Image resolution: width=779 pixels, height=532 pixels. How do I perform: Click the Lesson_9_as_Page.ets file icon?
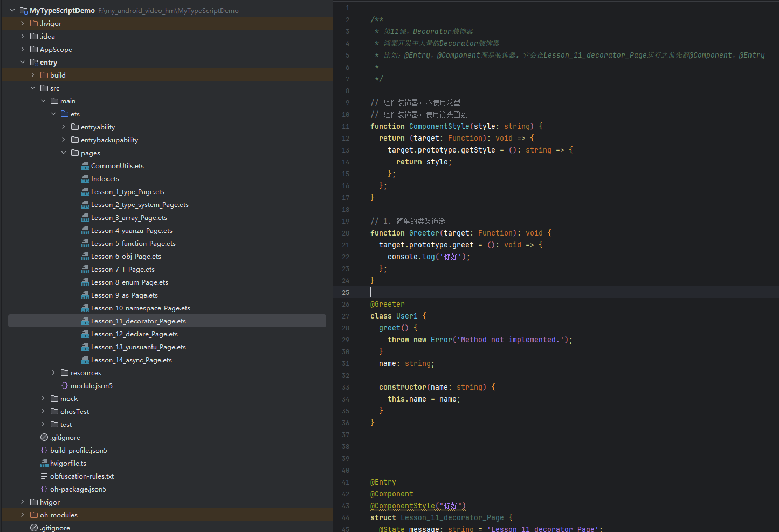point(85,295)
